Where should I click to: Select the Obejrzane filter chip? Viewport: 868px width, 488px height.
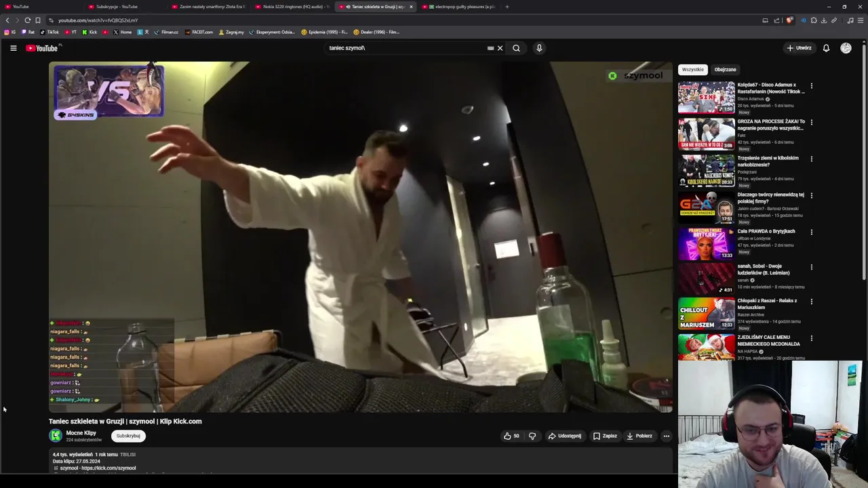pos(725,69)
